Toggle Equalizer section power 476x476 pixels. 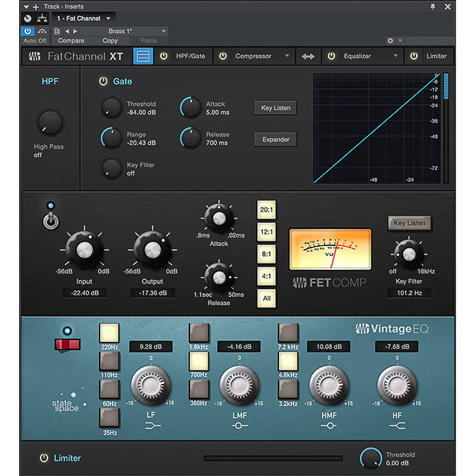(x=331, y=56)
